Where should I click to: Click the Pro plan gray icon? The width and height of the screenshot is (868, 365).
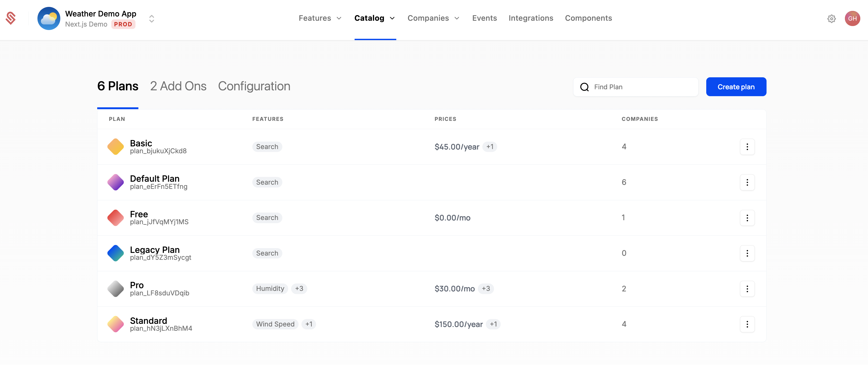115,288
